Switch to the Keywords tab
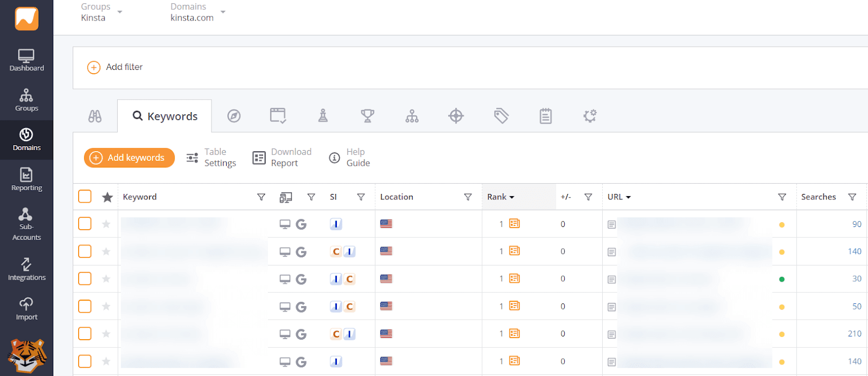Screen dimensions: 868x376 click(x=165, y=116)
